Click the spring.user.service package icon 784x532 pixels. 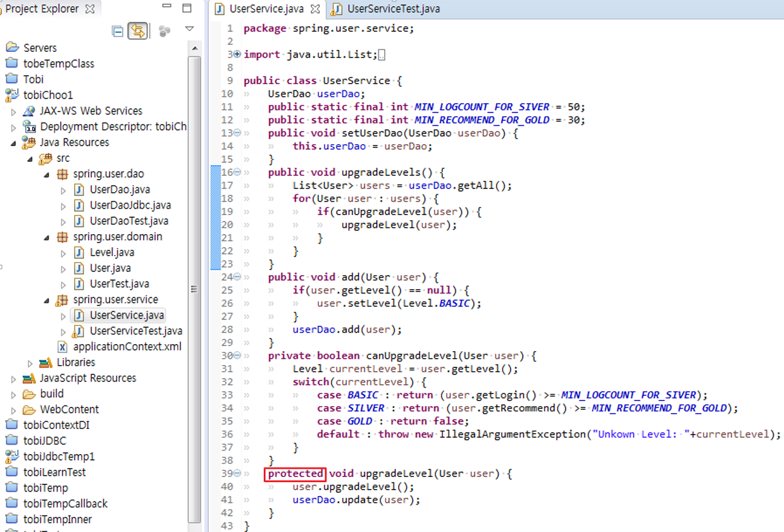tap(62, 300)
